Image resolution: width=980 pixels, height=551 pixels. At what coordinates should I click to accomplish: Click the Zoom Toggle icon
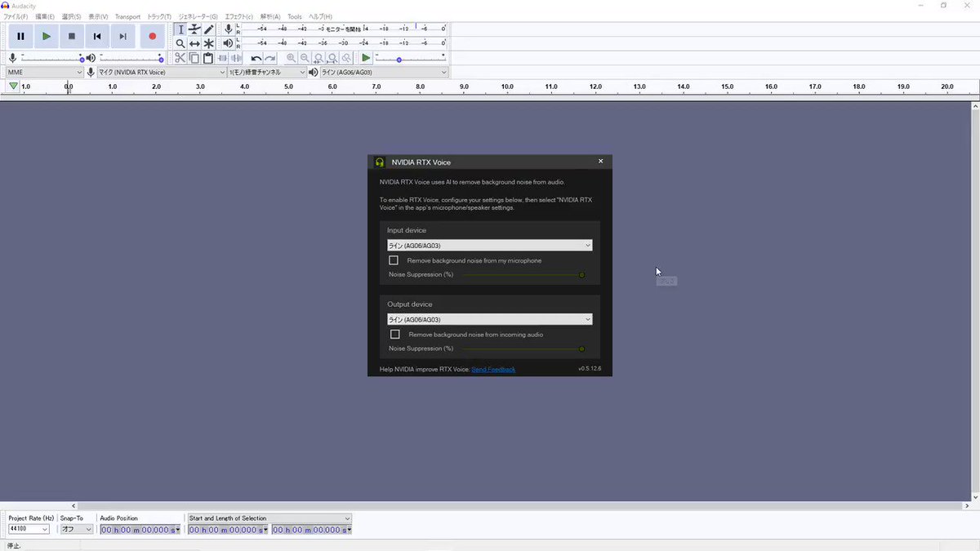[x=346, y=58]
